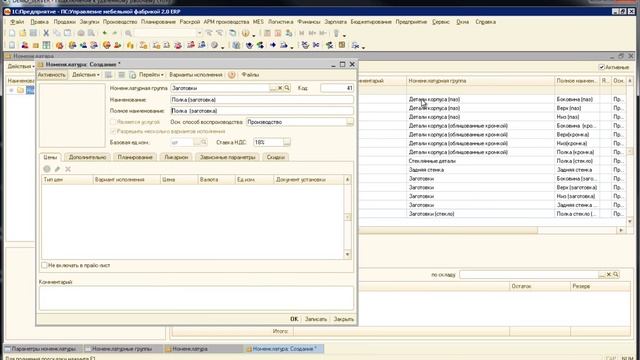Click the pencil edit icon above the price table
Viewport: 640px width, 360px height.
point(58,169)
